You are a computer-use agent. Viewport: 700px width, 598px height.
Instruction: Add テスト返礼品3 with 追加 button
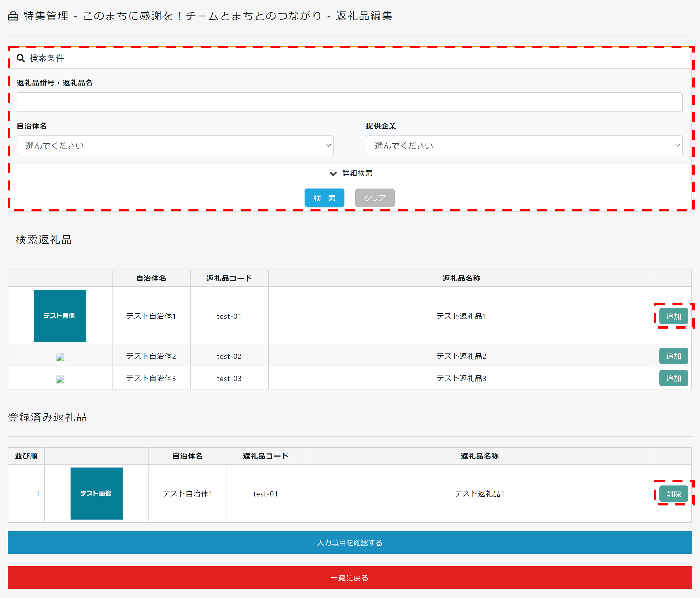coord(673,378)
